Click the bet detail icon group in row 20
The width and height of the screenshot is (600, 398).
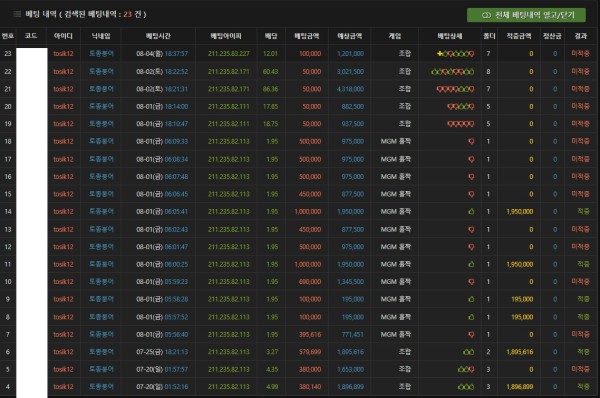pos(461,106)
